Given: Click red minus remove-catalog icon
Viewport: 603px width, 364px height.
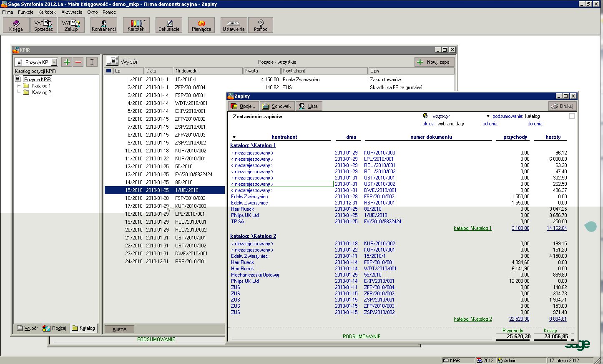Looking at the screenshot, I should click(78, 62).
